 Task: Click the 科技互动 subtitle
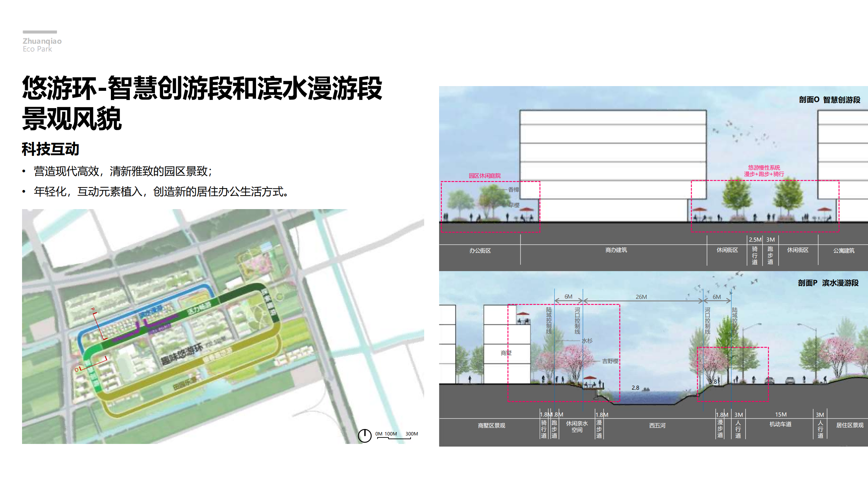pos(51,149)
